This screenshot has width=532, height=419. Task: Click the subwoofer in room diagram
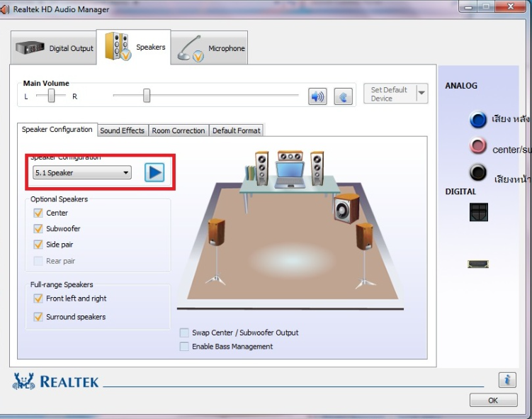(346, 208)
